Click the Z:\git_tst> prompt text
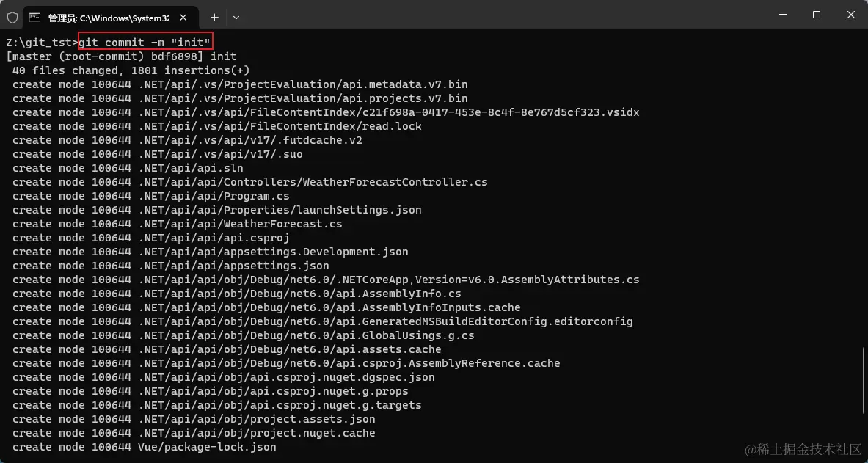Image resolution: width=868 pixels, height=463 pixels. (x=41, y=43)
